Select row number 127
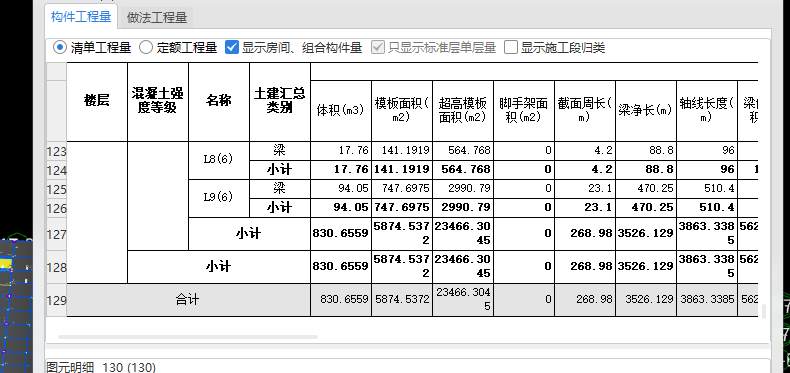 (56, 234)
